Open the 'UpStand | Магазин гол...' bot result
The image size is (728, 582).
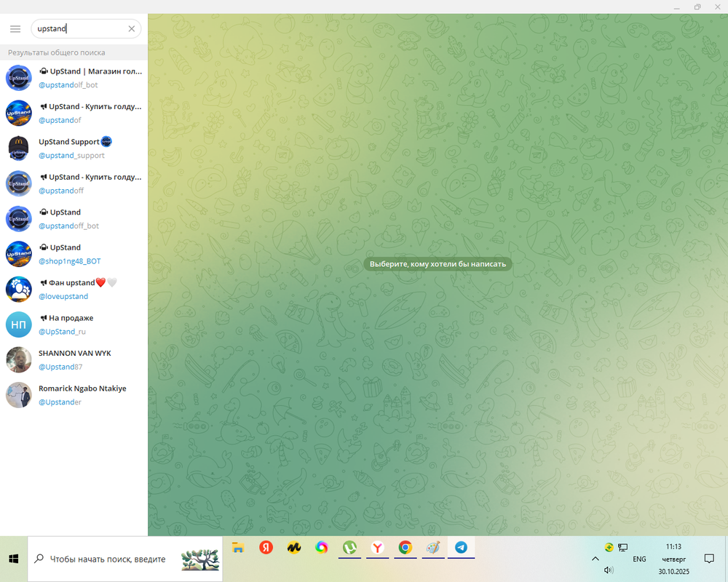74,78
